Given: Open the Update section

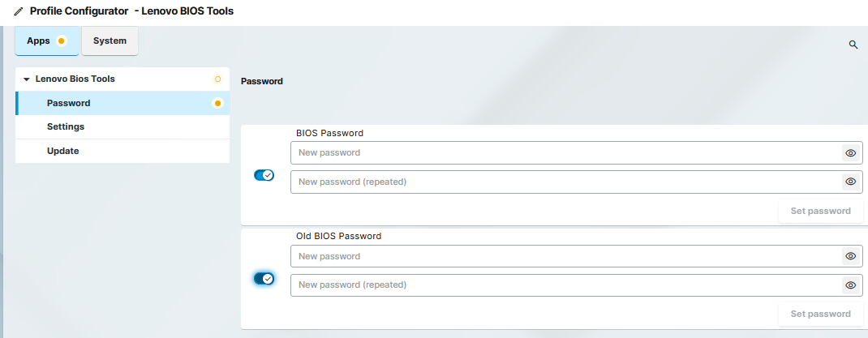Looking at the screenshot, I should (62, 151).
